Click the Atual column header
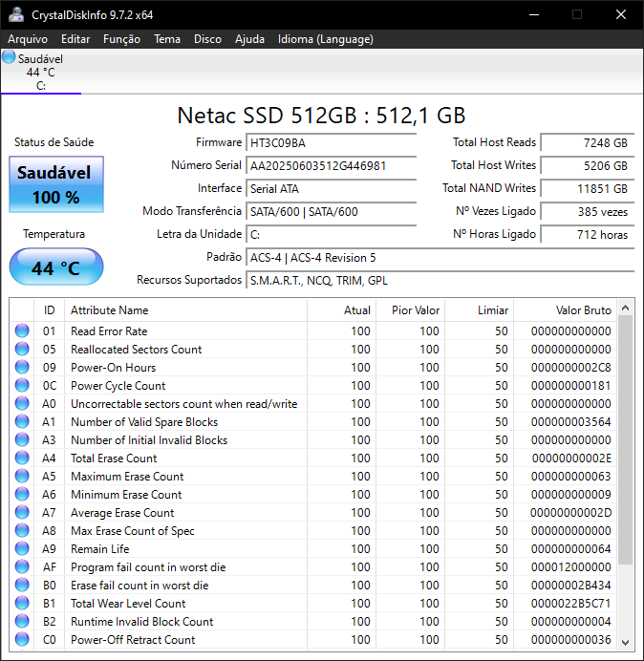This screenshot has height=661, width=644. pyautogui.click(x=342, y=310)
